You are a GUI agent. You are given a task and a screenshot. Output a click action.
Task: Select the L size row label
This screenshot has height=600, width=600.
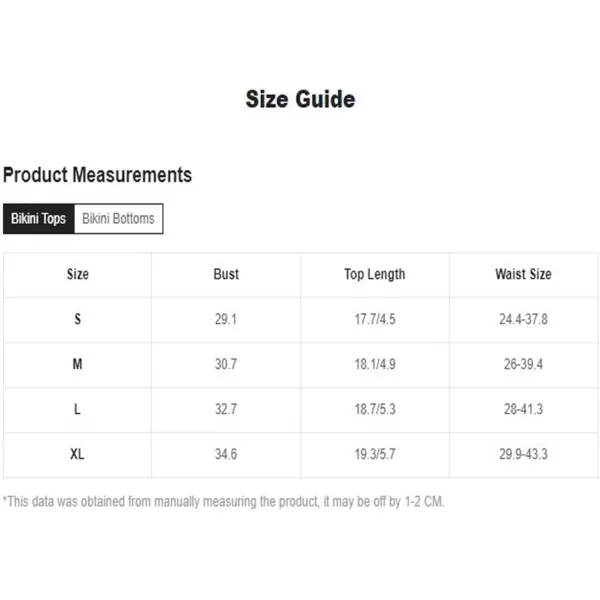[x=77, y=409]
